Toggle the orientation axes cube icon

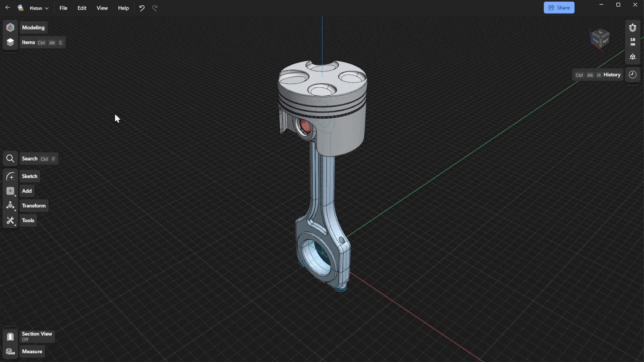[x=633, y=57]
